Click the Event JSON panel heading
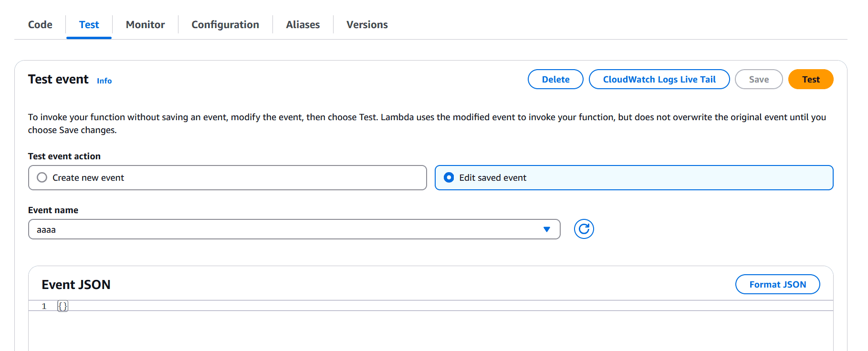The width and height of the screenshot is (868, 351). [76, 285]
